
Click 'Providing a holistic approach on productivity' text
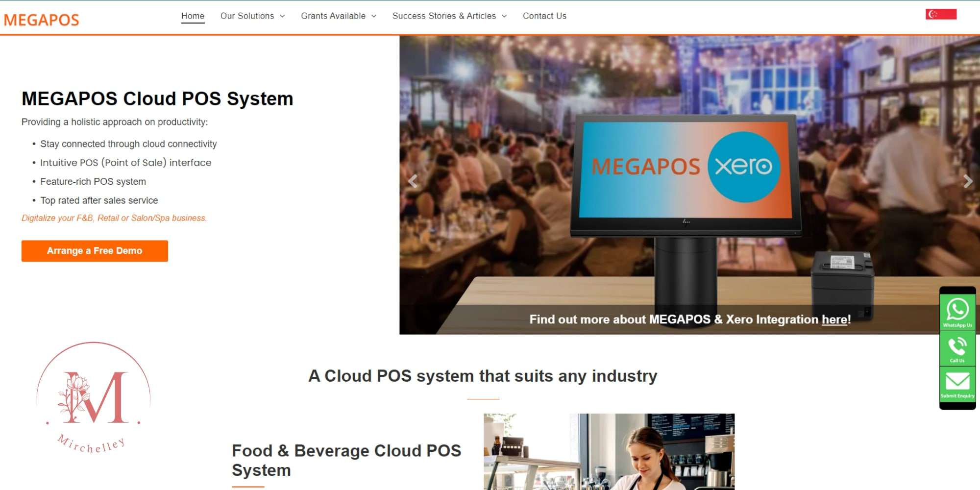[x=115, y=122]
